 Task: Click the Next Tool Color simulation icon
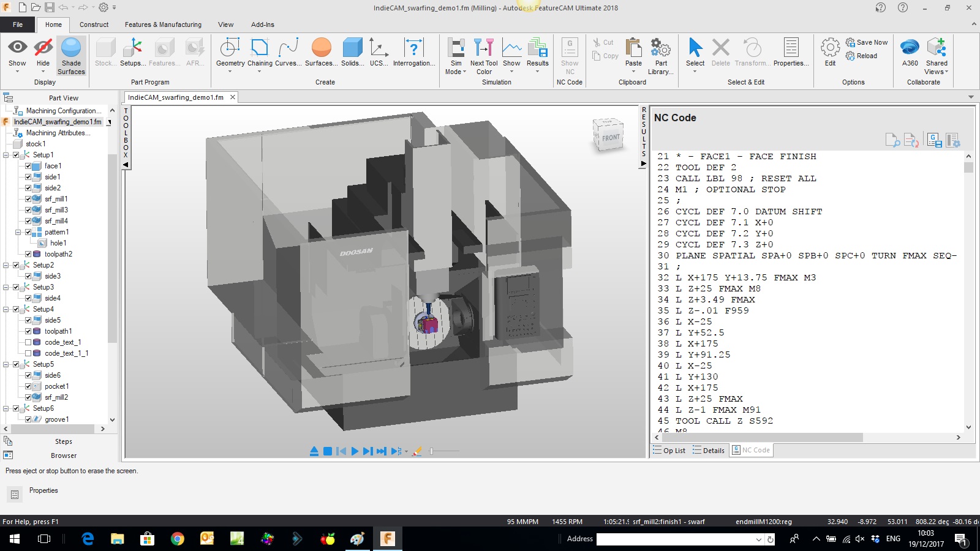[484, 56]
